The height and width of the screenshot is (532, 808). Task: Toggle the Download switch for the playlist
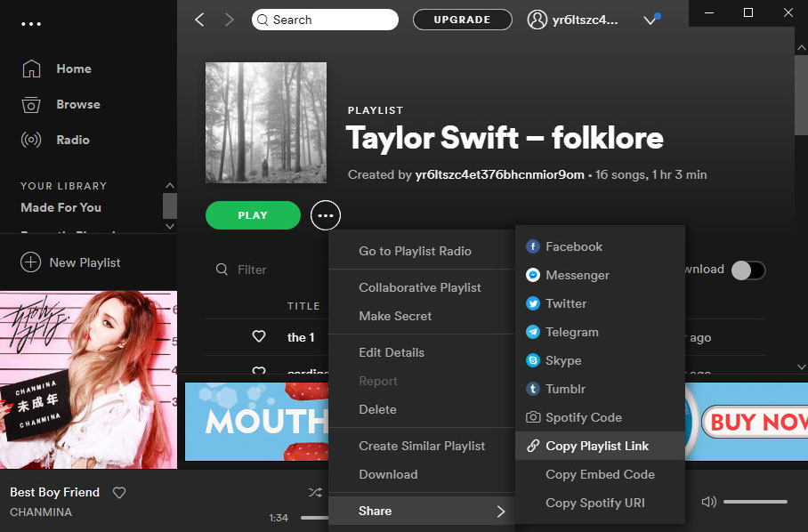748,270
